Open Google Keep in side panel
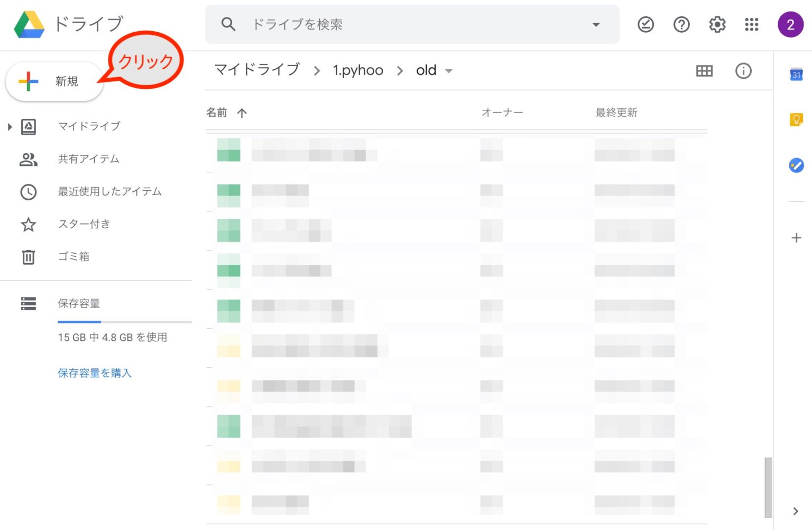The image size is (812, 530). pyautogui.click(x=796, y=120)
